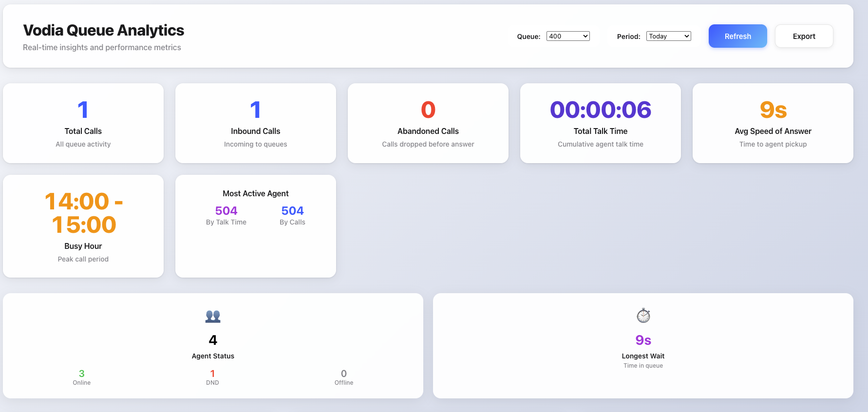The height and width of the screenshot is (412, 868).
Task: Click the 'By Talk Time' caption
Action: tap(226, 222)
